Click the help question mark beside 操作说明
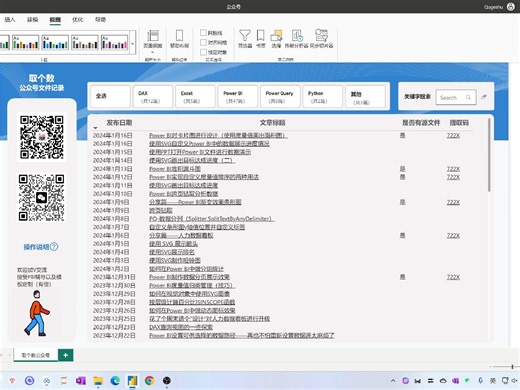The height and width of the screenshot is (390, 520). pos(54,247)
